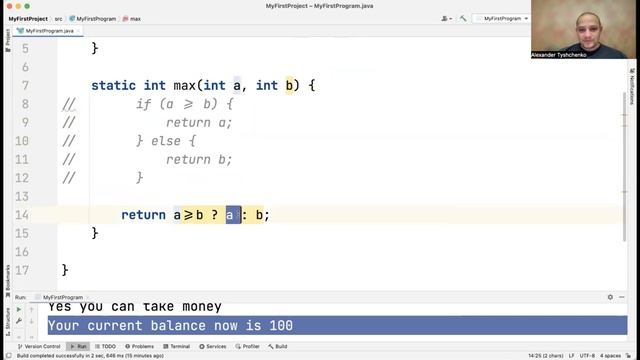Viewport: 640px width, 360px height.
Task: Click line number 14 in gutter
Action: [22, 215]
